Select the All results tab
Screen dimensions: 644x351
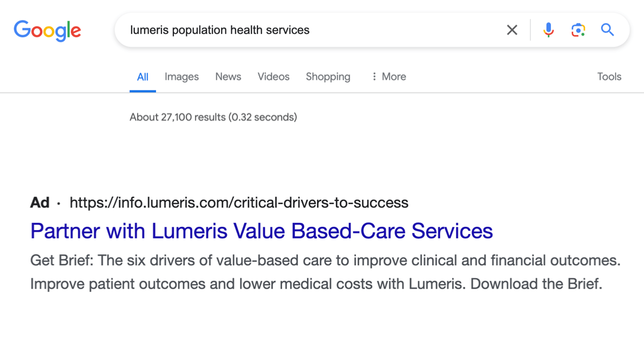pyautogui.click(x=143, y=77)
